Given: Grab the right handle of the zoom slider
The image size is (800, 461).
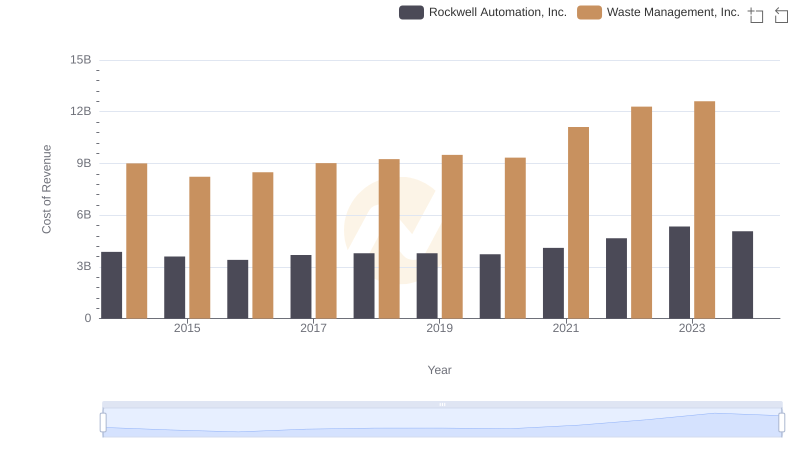Looking at the screenshot, I should (781, 423).
